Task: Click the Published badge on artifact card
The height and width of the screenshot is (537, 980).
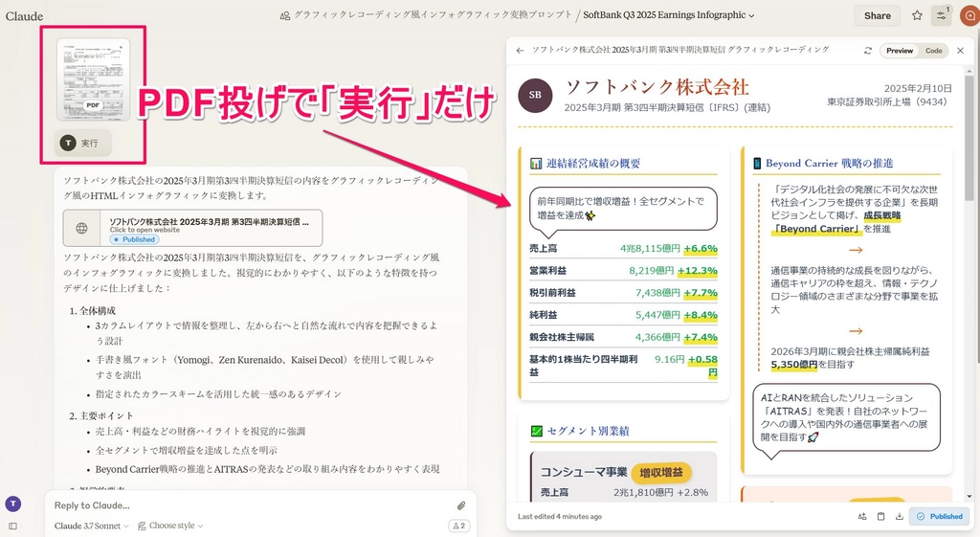Action: coord(134,239)
